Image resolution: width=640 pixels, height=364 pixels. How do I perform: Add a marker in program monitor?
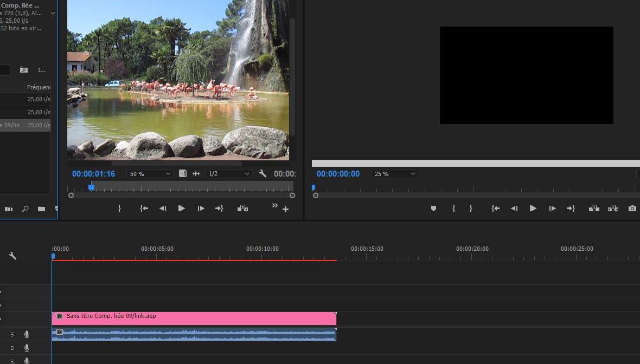[x=433, y=209]
